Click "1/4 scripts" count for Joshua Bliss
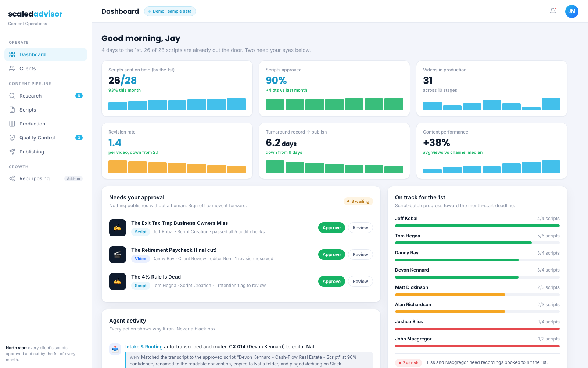 click(x=549, y=322)
